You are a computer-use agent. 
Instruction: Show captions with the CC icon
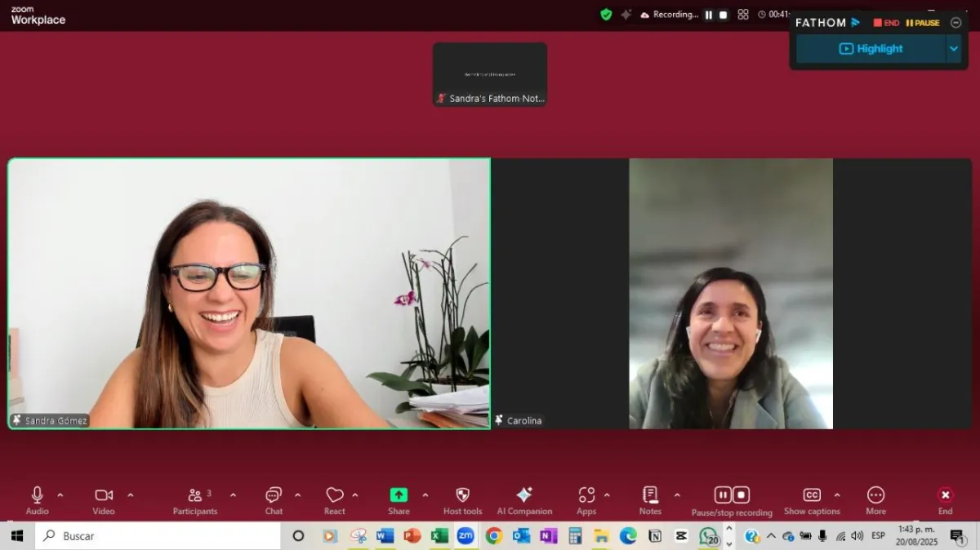pos(812,495)
